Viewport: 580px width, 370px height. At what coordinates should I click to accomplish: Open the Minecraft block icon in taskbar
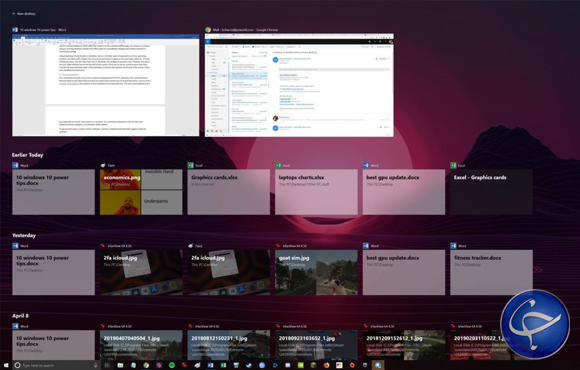[313, 365]
